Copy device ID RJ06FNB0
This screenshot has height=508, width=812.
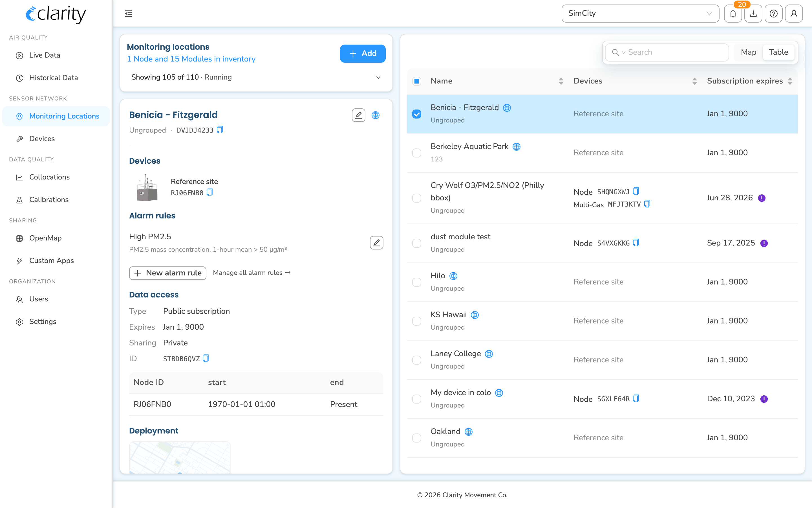(210, 192)
